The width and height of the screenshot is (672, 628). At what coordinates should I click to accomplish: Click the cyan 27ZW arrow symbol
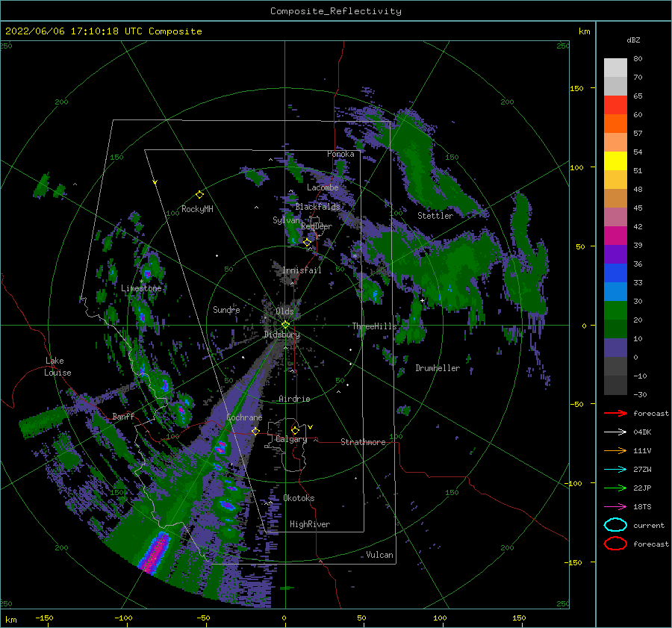[615, 470]
